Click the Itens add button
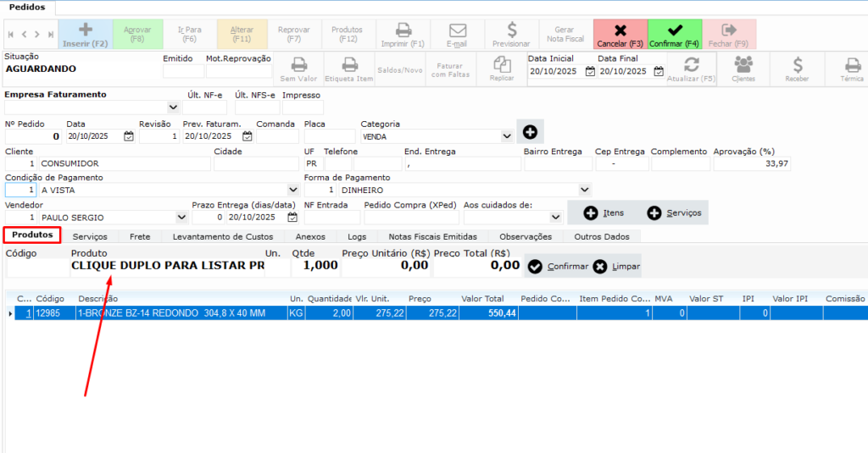 click(x=603, y=213)
